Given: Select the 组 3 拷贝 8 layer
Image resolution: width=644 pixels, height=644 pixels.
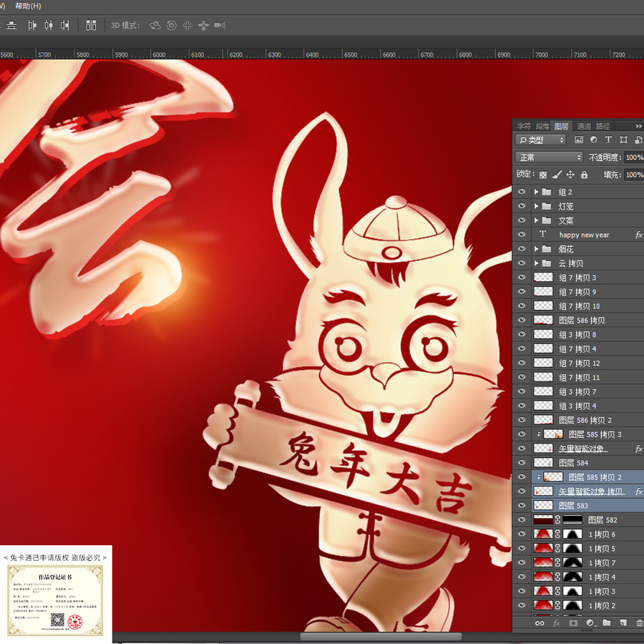Looking at the screenshot, I should (x=578, y=335).
